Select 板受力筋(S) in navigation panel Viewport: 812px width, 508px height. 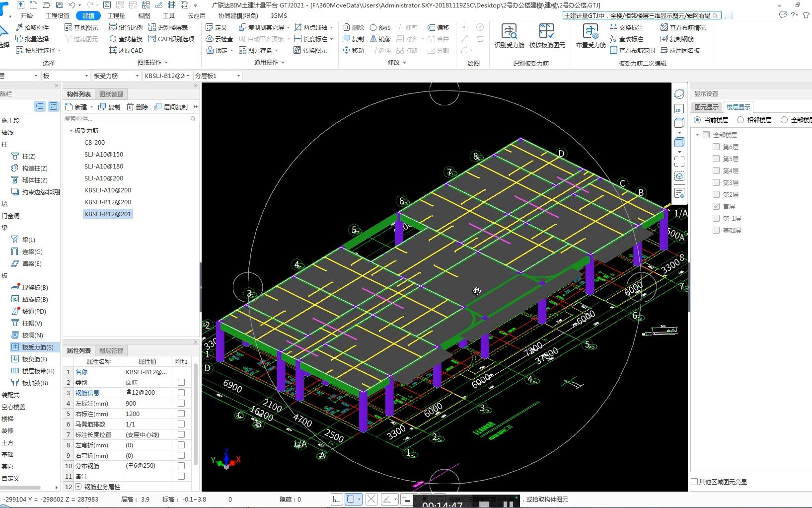point(32,347)
